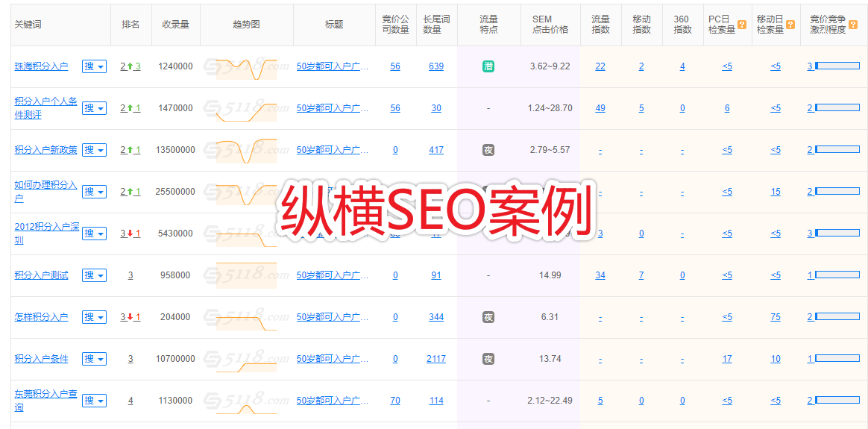This screenshot has height=429, width=868.
Task: Click mobile search volume 75 value
Action: pyautogui.click(x=776, y=317)
